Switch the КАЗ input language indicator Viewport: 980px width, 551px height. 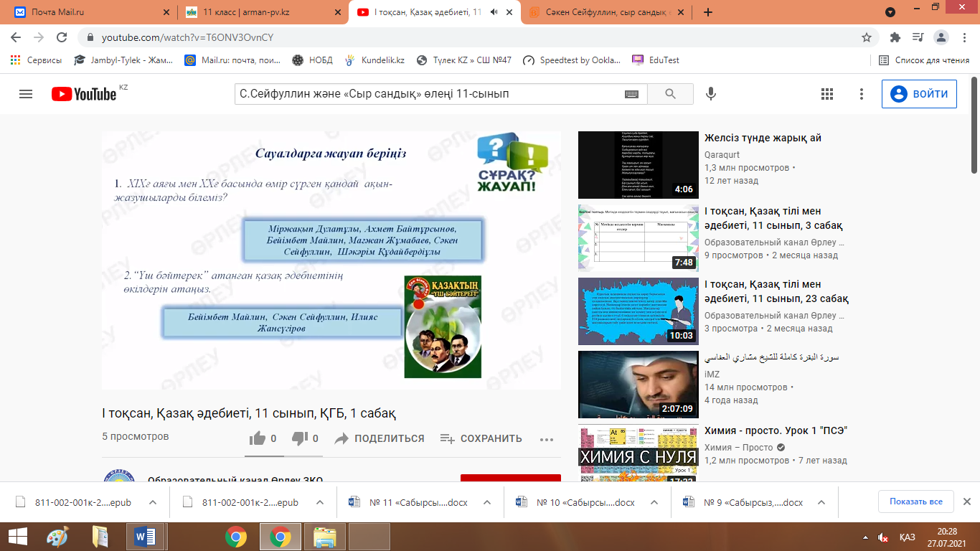coord(907,537)
